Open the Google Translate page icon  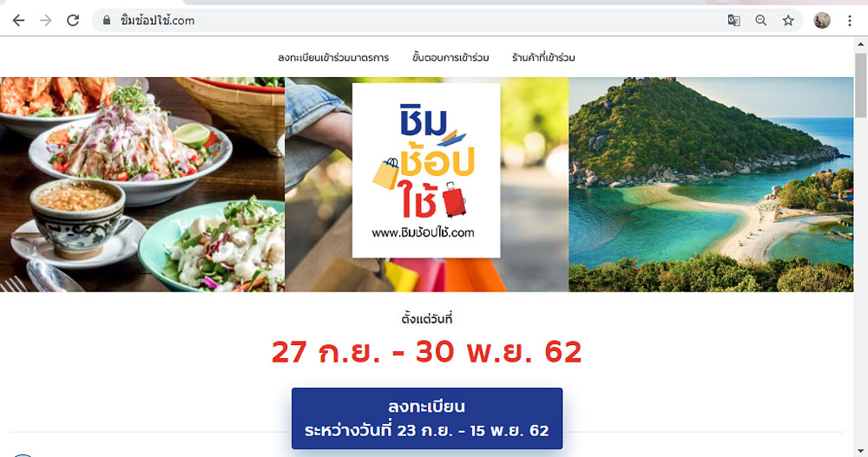click(x=733, y=21)
